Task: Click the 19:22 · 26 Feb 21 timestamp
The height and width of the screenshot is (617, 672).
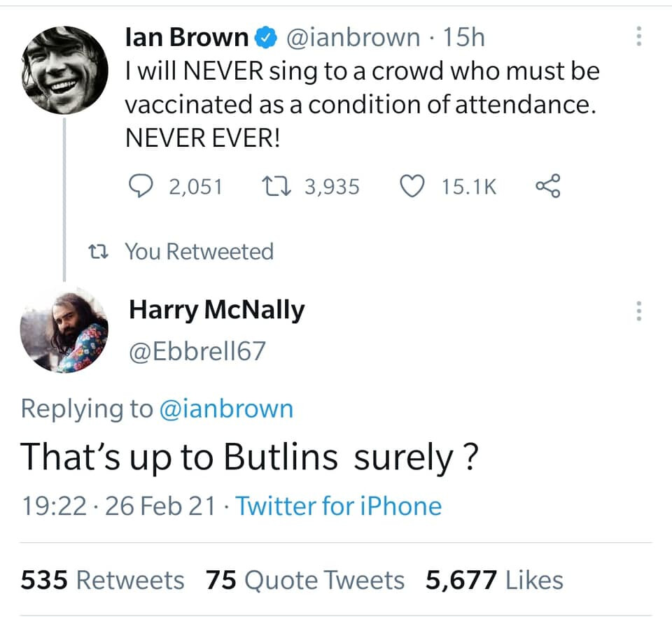Action: (118, 506)
